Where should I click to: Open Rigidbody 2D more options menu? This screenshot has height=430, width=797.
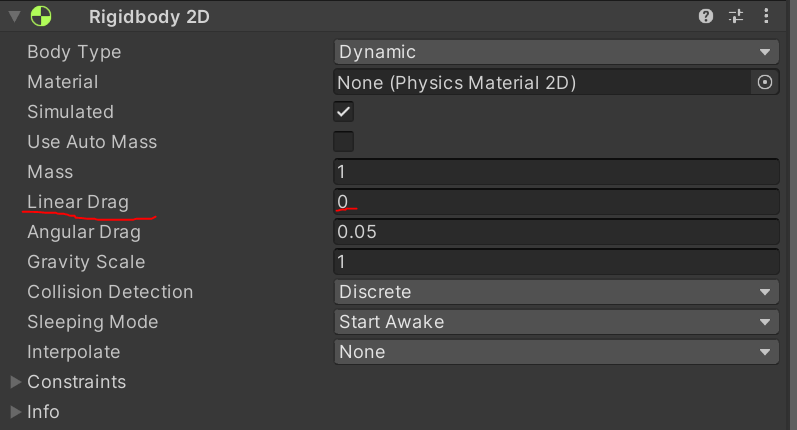767,16
